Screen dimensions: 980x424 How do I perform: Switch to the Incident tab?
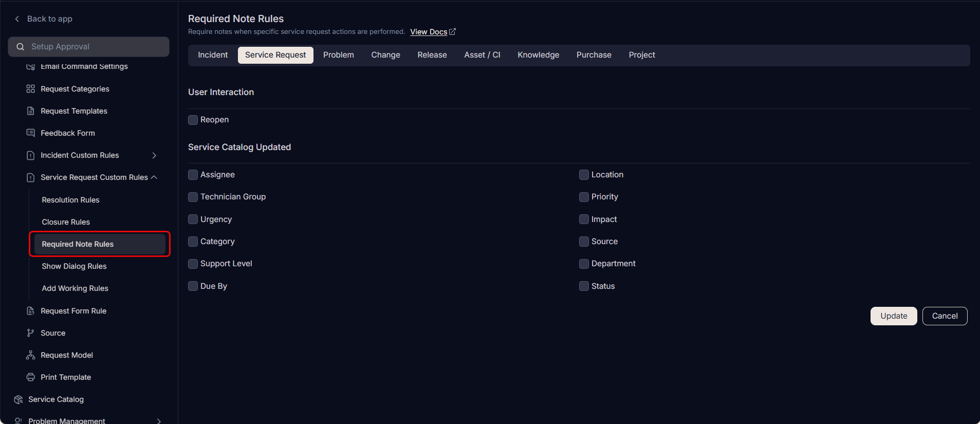pos(213,55)
